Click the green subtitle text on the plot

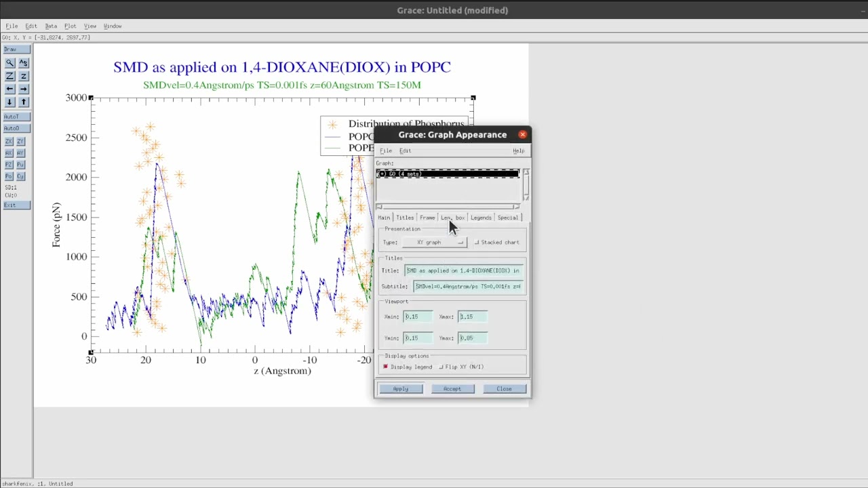click(282, 85)
